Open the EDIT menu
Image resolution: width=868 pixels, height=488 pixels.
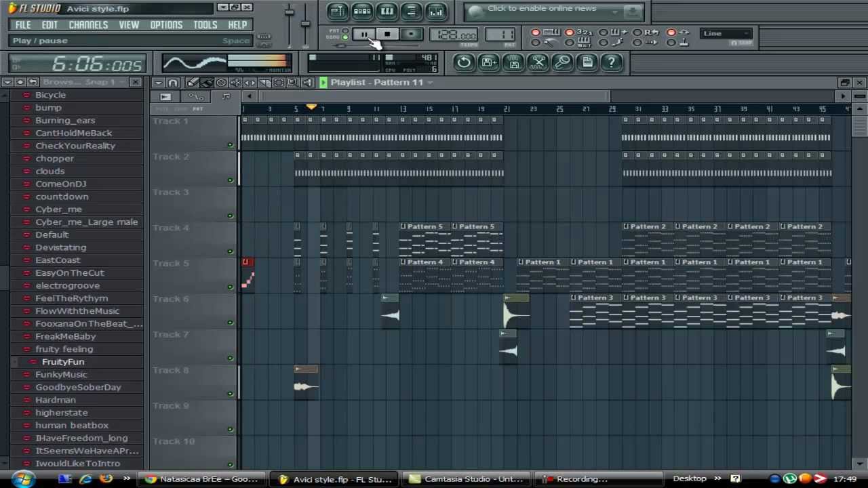pos(50,25)
